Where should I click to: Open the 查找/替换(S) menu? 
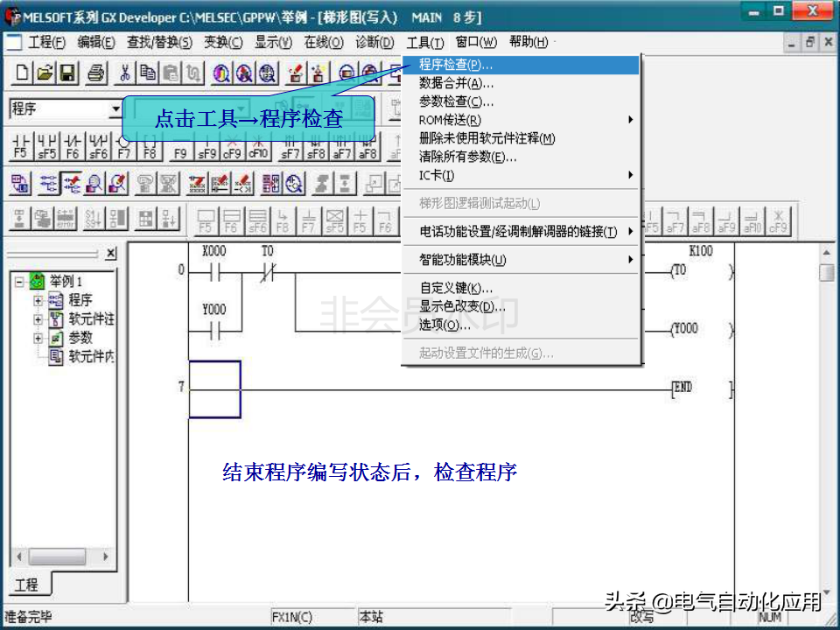click(159, 42)
